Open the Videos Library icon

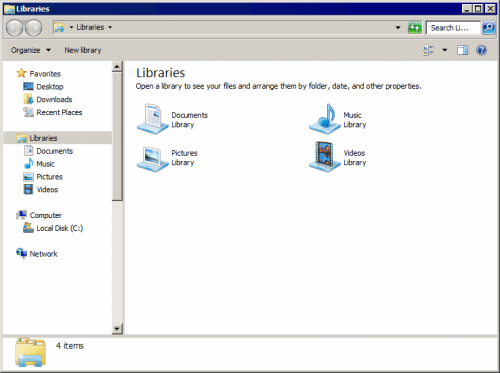(325, 157)
